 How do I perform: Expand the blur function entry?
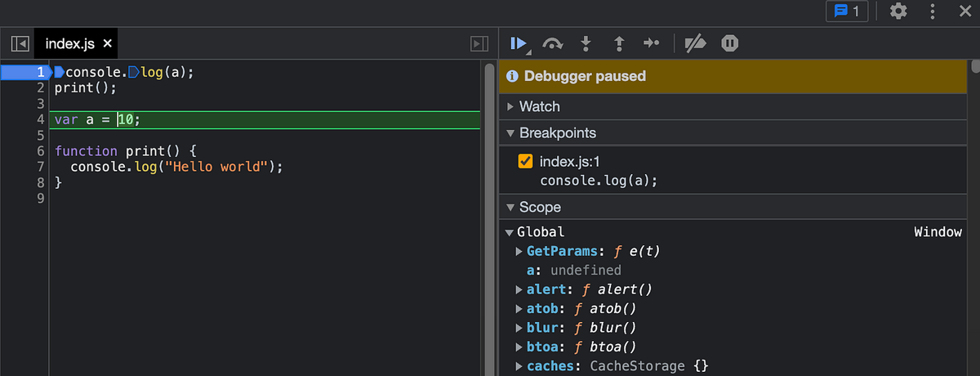(x=519, y=328)
